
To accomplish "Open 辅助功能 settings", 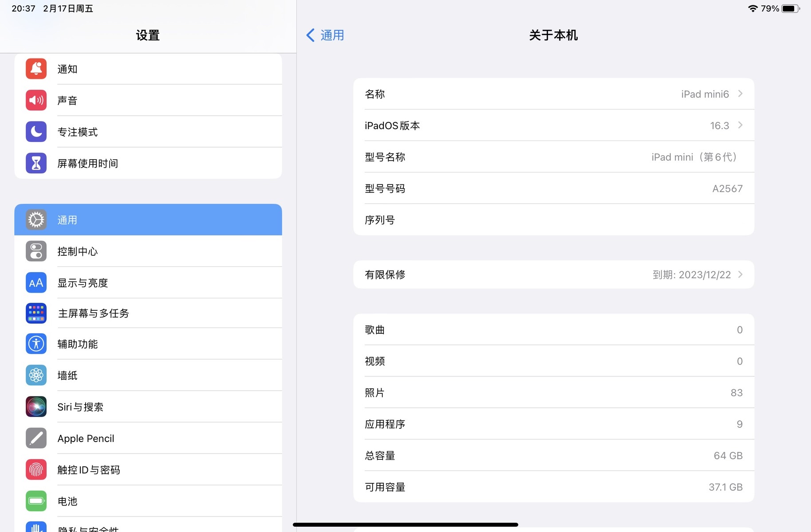I will click(148, 344).
